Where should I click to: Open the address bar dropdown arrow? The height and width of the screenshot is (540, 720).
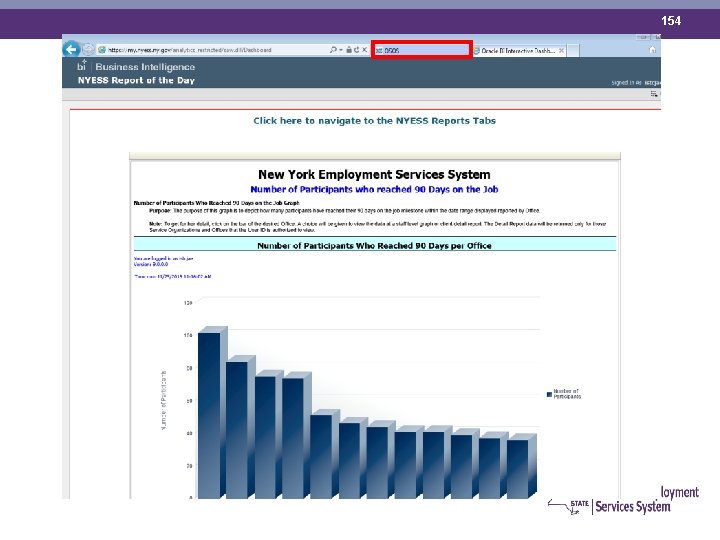(x=341, y=50)
